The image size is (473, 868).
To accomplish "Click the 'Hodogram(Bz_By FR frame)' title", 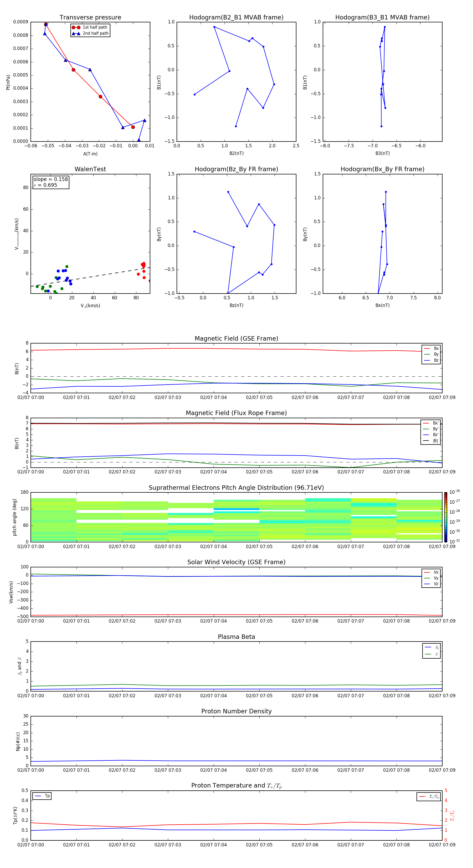I will point(236,169).
